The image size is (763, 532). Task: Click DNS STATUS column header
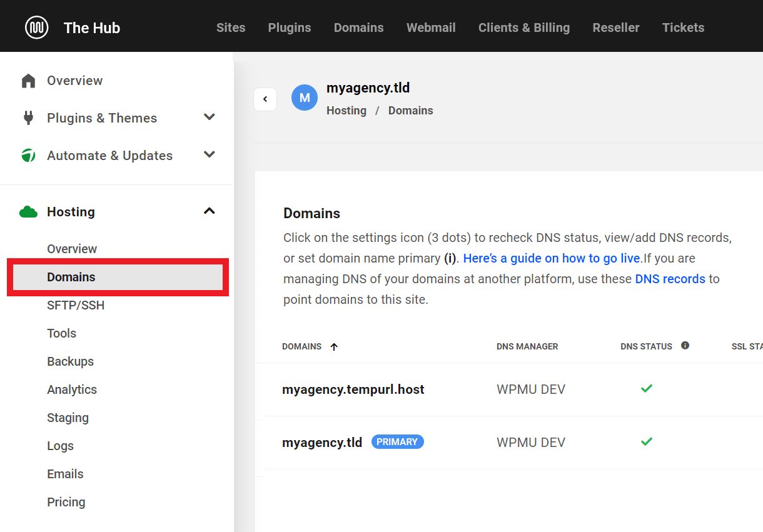(646, 346)
